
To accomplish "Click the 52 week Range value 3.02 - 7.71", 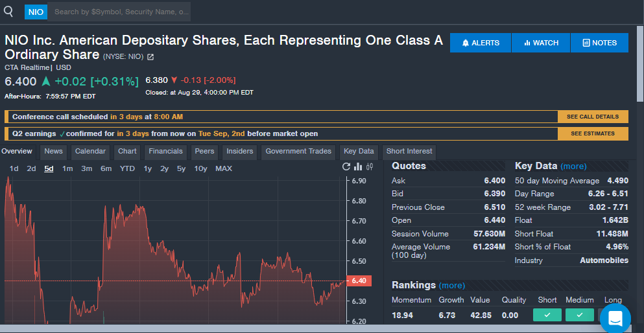I will point(609,207).
